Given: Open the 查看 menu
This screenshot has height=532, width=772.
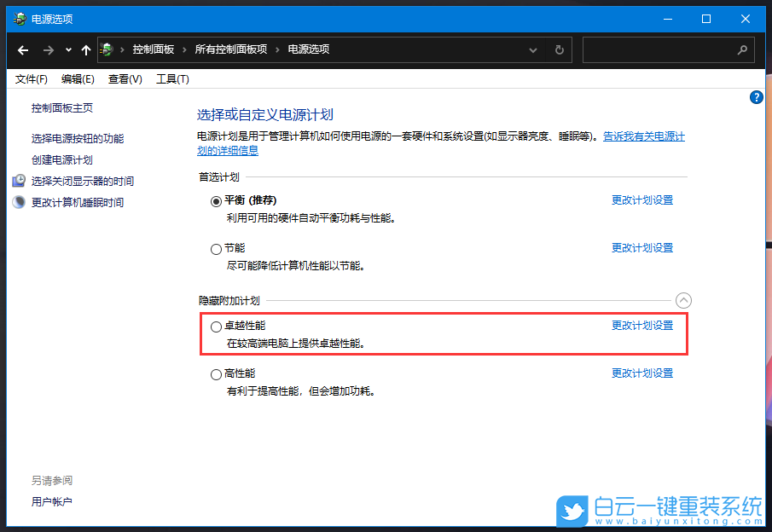Looking at the screenshot, I should (x=124, y=78).
